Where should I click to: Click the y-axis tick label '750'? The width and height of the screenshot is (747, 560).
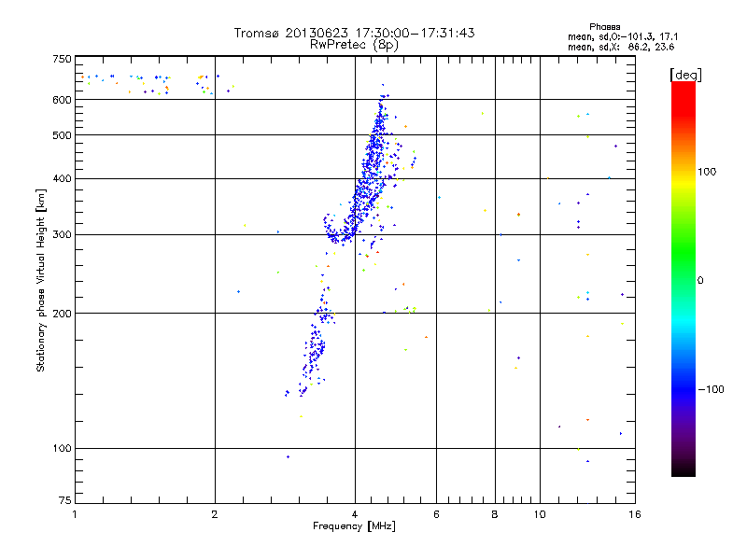tap(62, 59)
